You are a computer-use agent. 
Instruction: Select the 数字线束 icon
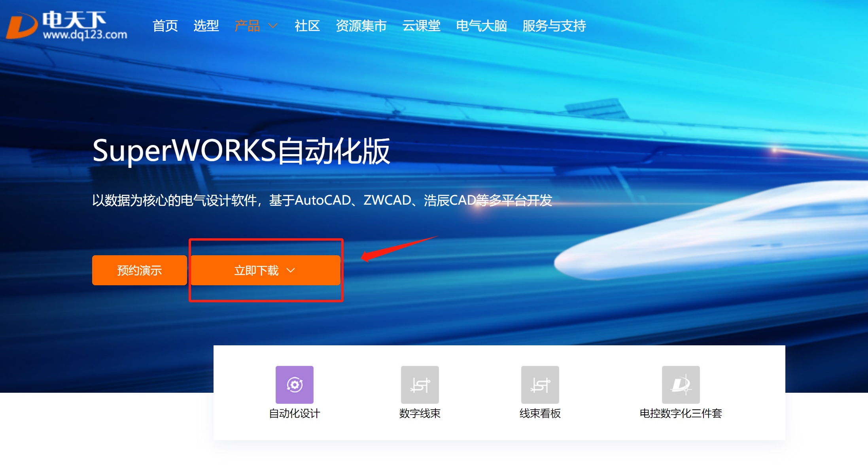420,384
